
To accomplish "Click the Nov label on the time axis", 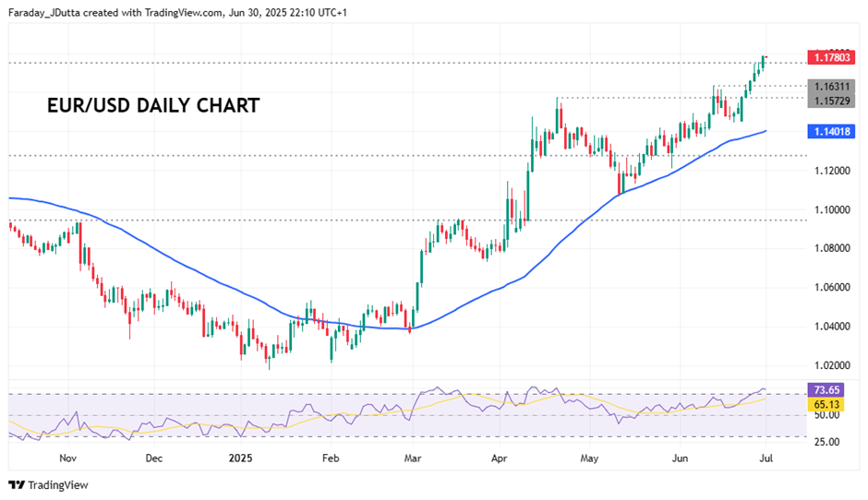I will [x=67, y=458].
